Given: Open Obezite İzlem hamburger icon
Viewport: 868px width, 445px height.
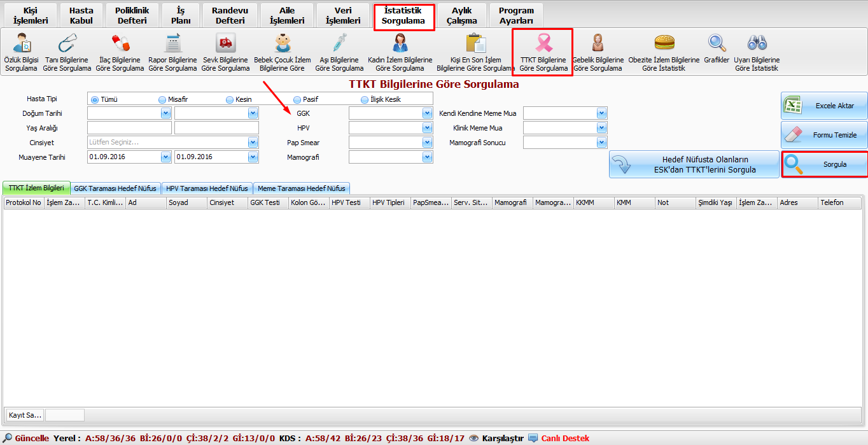Looking at the screenshot, I should pos(664,44).
